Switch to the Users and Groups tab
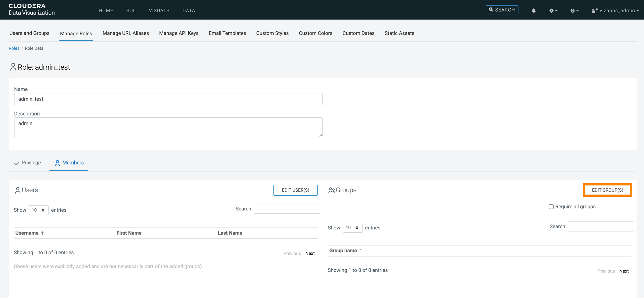Screen dimensions: 644x298 click(x=29, y=33)
